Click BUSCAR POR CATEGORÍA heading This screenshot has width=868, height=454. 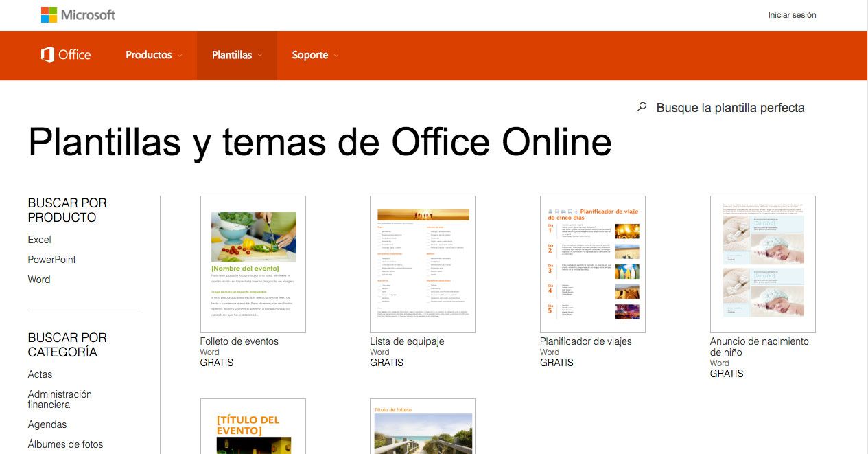pyautogui.click(x=67, y=345)
